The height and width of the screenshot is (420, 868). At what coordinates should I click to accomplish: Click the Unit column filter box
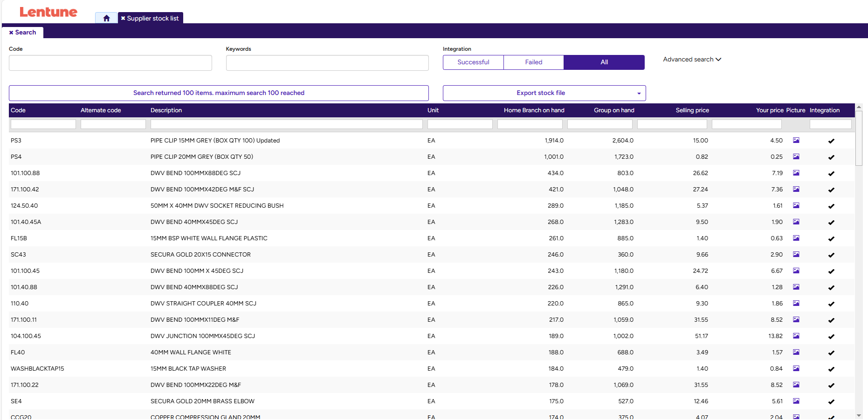(x=460, y=124)
